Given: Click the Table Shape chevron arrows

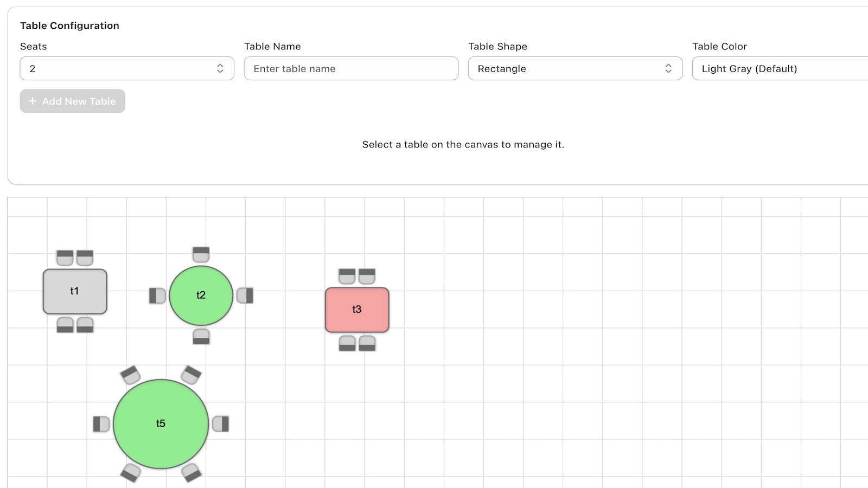Looking at the screenshot, I should pyautogui.click(x=668, y=68).
